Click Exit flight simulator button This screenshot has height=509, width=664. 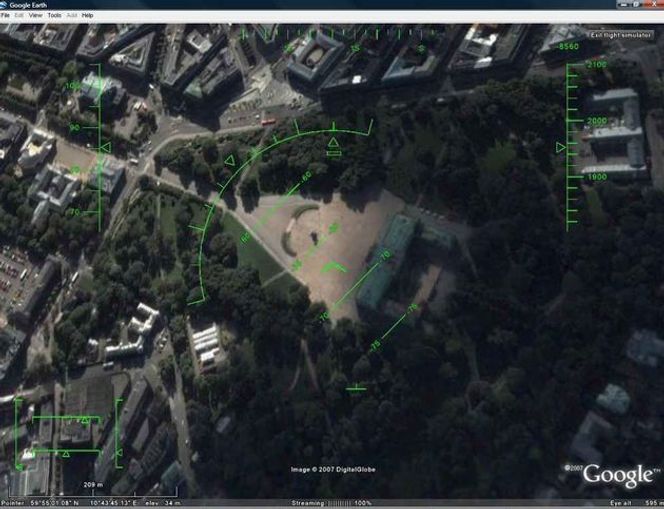[x=621, y=35]
